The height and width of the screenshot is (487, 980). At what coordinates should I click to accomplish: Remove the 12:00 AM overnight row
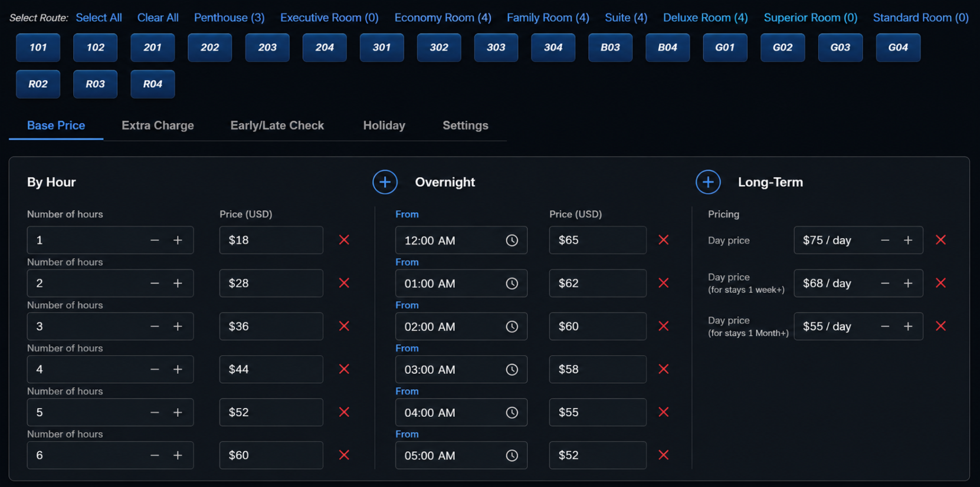(664, 240)
